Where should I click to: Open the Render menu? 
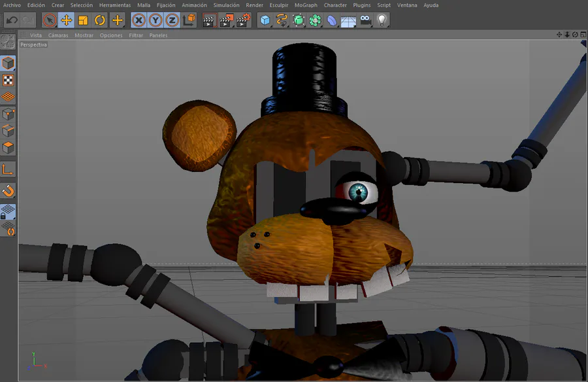(254, 5)
